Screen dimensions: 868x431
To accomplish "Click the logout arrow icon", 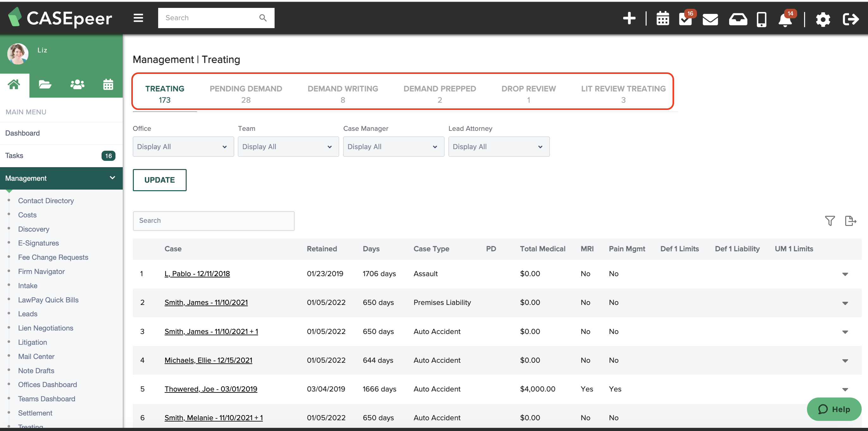I will tap(851, 19).
